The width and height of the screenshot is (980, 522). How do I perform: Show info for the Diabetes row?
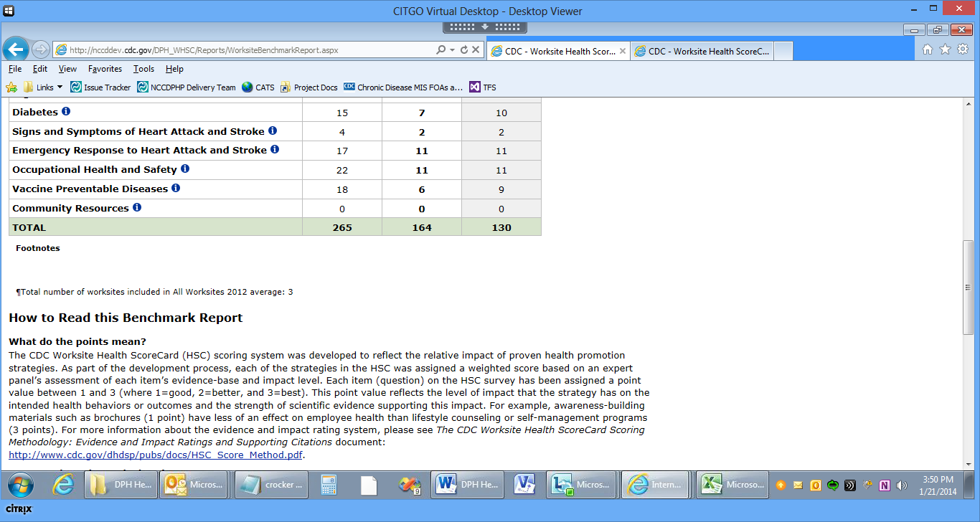coord(66,112)
